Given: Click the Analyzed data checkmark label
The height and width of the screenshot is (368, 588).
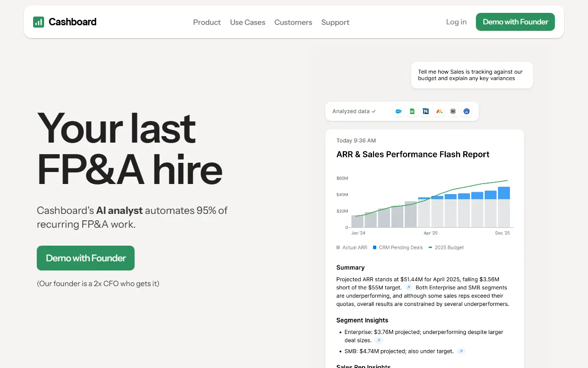Looking at the screenshot, I should [x=354, y=111].
